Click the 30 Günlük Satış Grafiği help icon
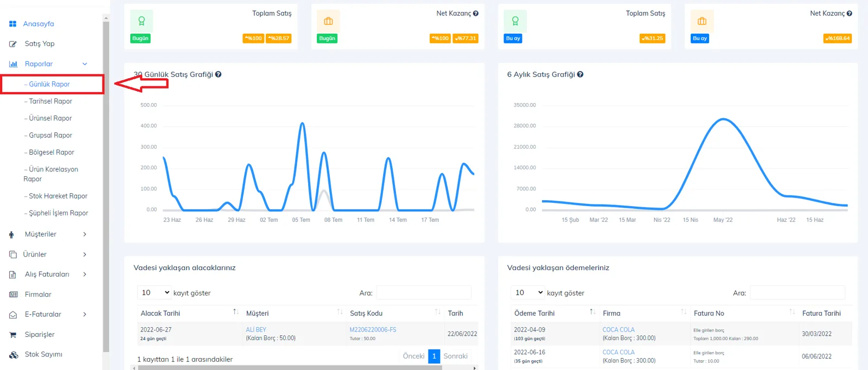This screenshot has height=370, width=868. point(218,74)
